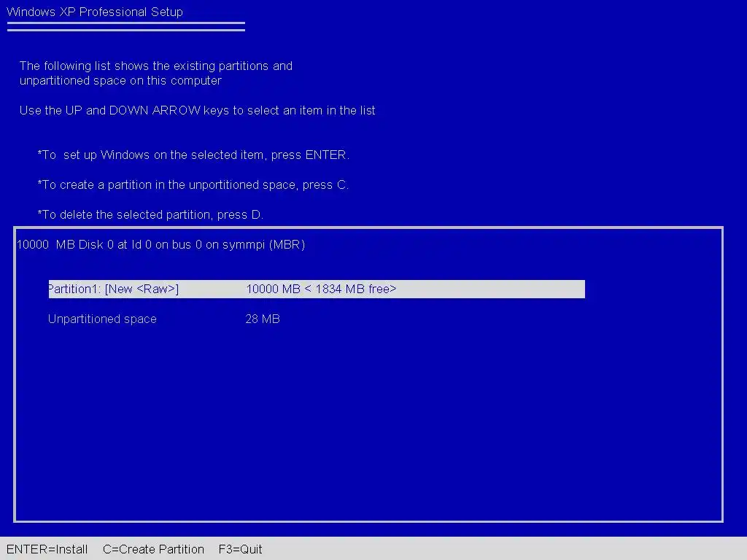Click the 'following list shows the existing partitions' text
The height and width of the screenshot is (560, 747).
tap(156, 73)
